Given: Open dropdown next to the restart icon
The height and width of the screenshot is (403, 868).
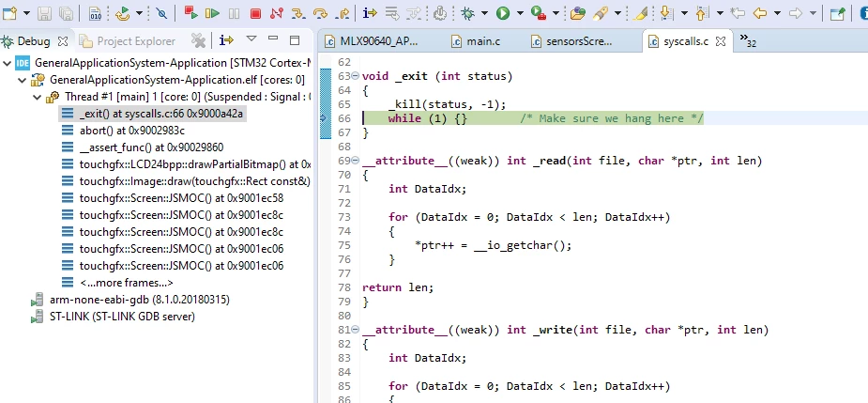Looking at the screenshot, I should [x=139, y=13].
